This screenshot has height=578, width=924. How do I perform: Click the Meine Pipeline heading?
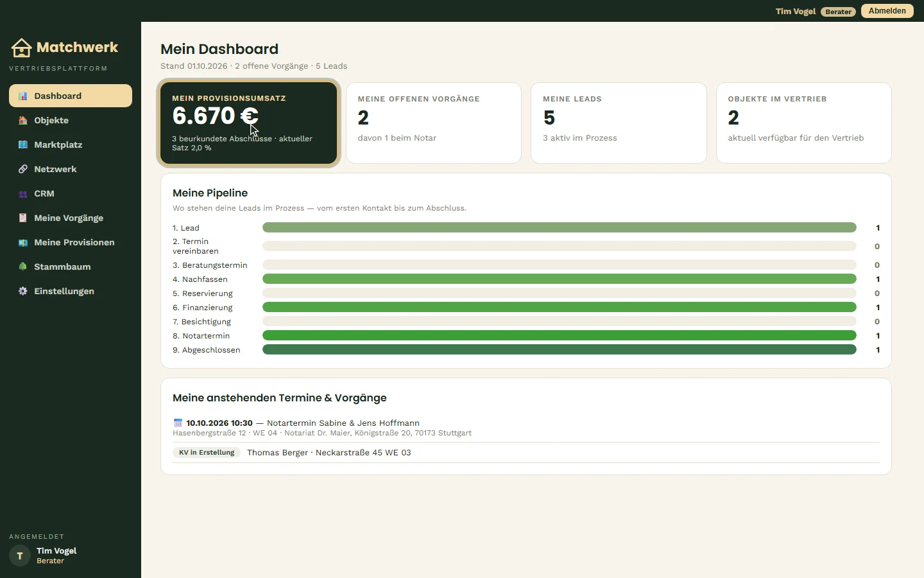click(x=210, y=193)
